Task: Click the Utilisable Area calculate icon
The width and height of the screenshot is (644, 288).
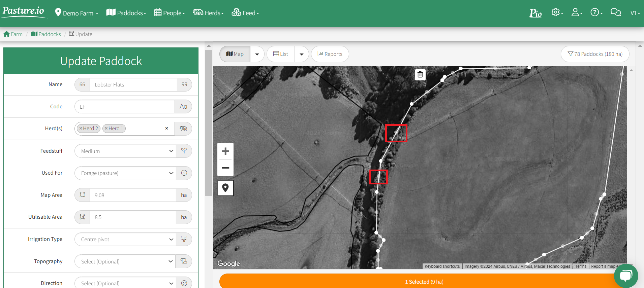Action: 82,217
